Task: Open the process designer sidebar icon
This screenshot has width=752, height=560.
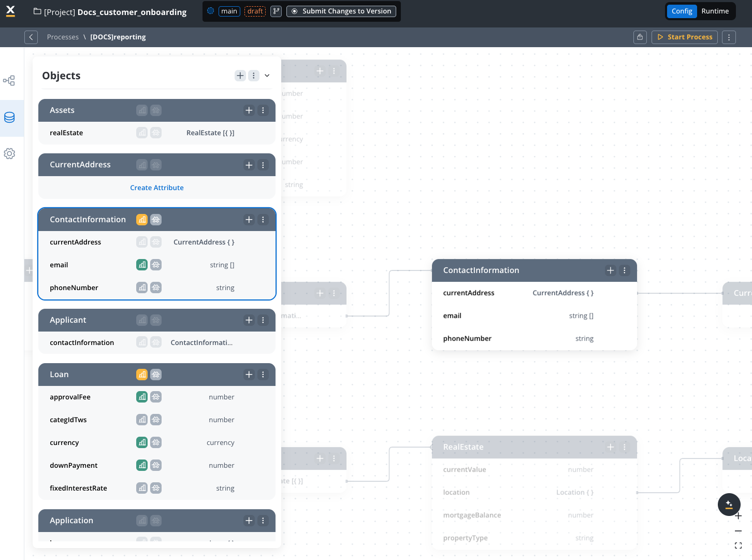Action: 9,80
